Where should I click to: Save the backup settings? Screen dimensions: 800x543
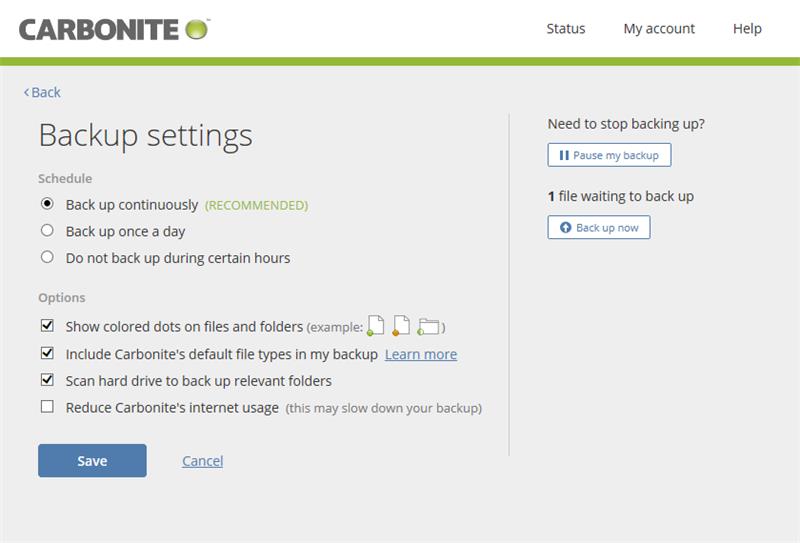[x=92, y=461]
